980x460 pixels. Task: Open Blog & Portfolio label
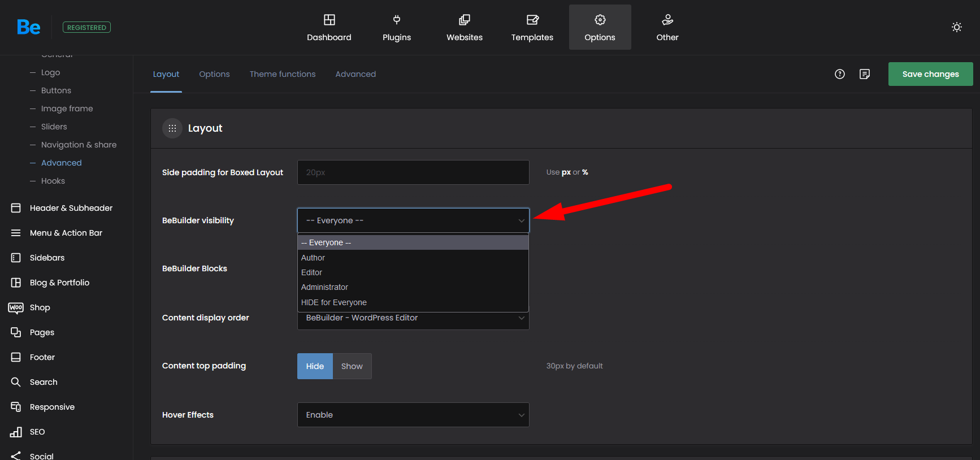click(x=59, y=283)
